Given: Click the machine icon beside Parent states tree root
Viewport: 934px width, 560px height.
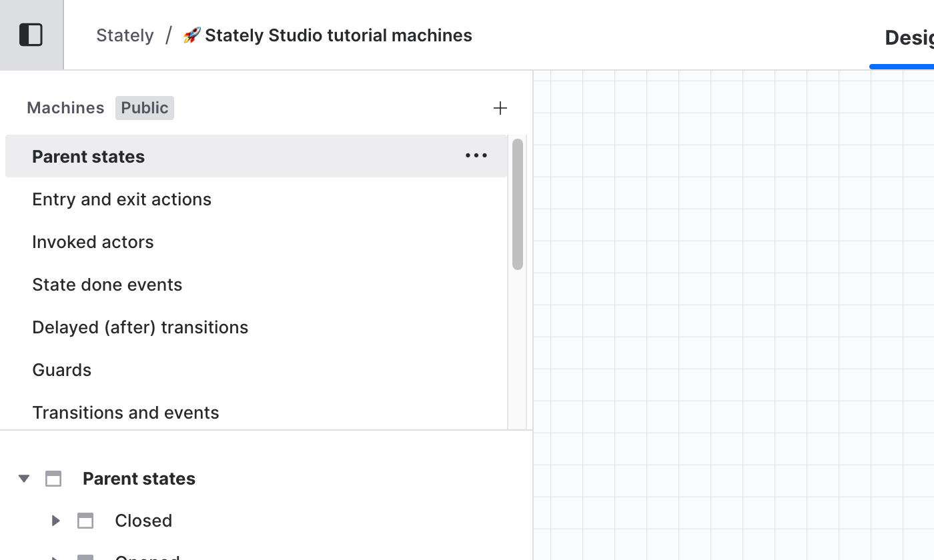Looking at the screenshot, I should [x=53, y=479].
